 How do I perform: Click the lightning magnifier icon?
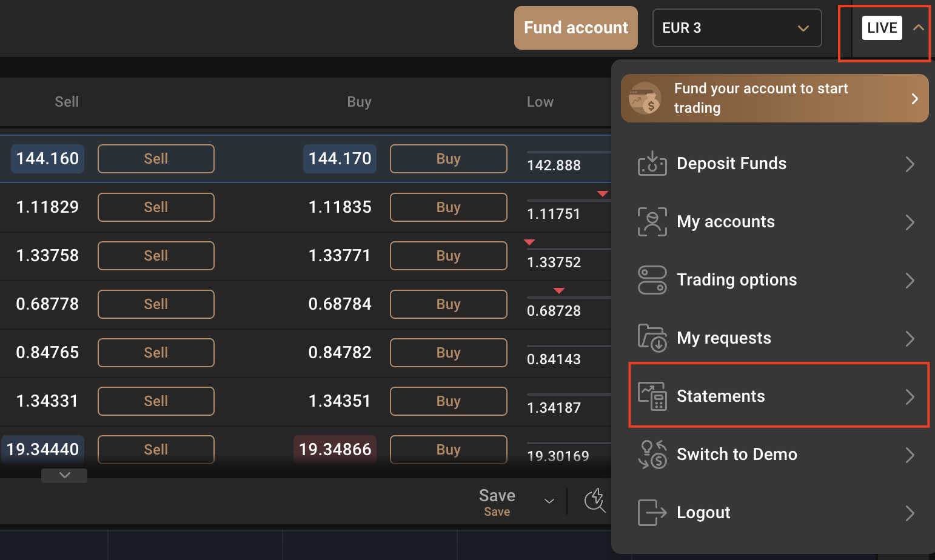click(595, 501)
